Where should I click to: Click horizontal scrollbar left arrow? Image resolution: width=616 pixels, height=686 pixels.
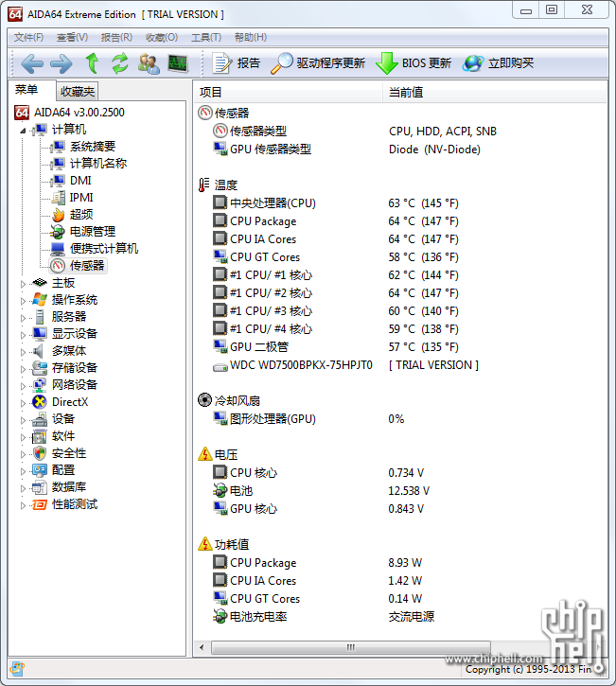point(202,647)
